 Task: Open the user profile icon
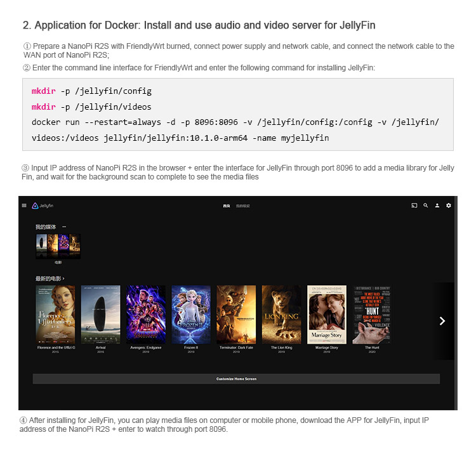pyautogui.click(x=437, y=205)
